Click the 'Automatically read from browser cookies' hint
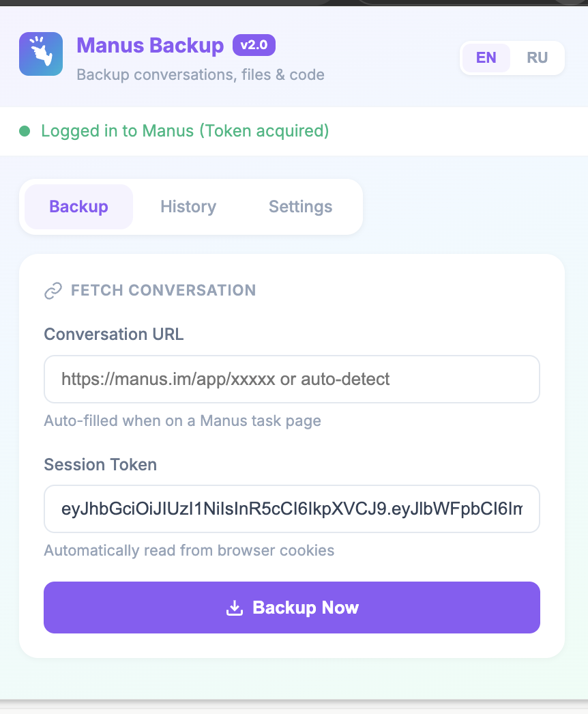Image resolution: width=588 pixels, height=714 pixels. pyautogui.click(x=189, y=550)
